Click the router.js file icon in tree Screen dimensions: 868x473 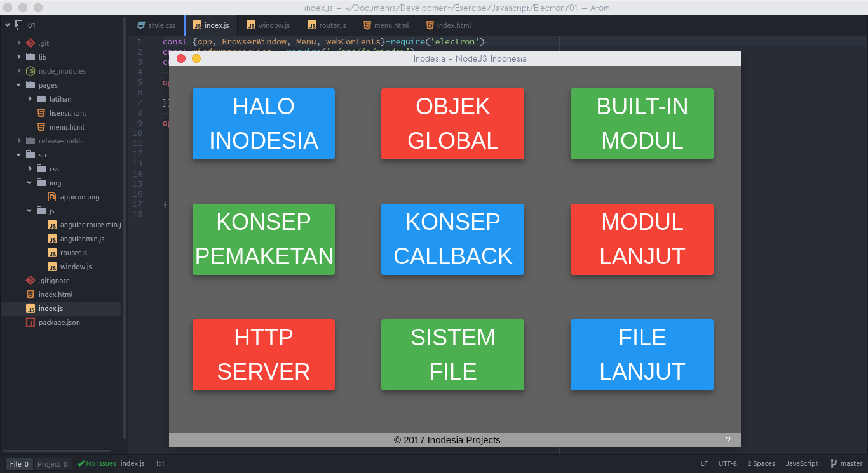(52, 253)
